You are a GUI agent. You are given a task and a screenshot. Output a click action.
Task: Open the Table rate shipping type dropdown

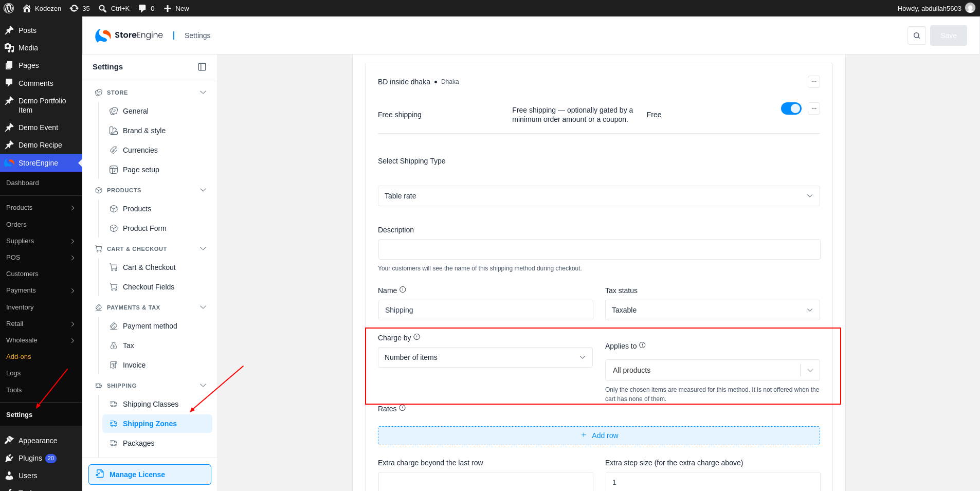[x=599, y=196]
